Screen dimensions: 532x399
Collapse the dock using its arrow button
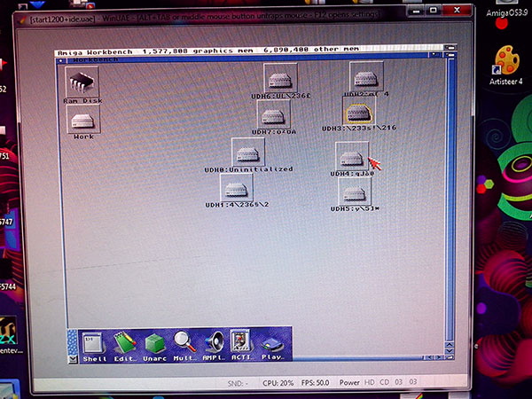(72, 360)
